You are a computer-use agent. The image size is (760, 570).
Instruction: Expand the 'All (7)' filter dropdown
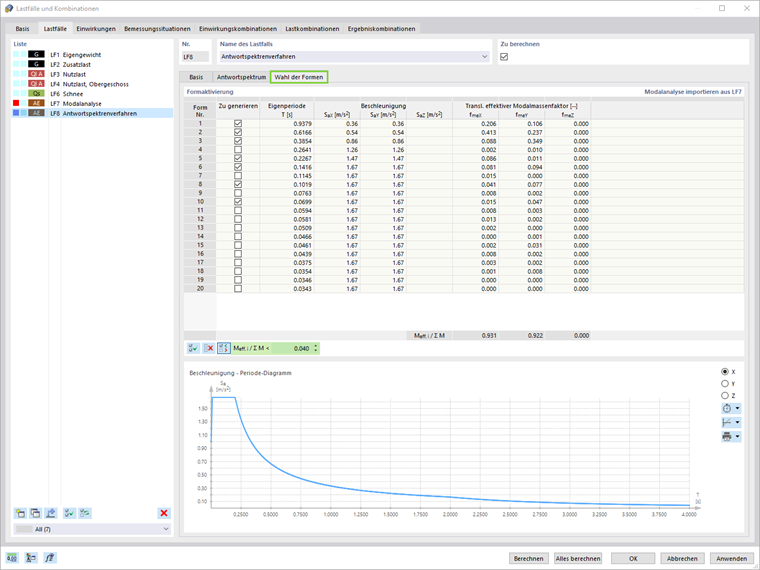click(164, 529)
